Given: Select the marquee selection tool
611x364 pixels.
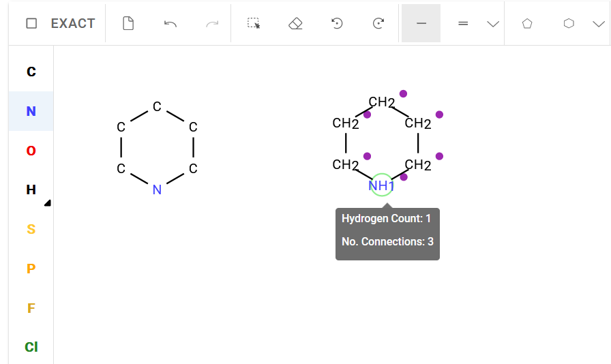Looking at the screenshot, I should tap(254, 23).
